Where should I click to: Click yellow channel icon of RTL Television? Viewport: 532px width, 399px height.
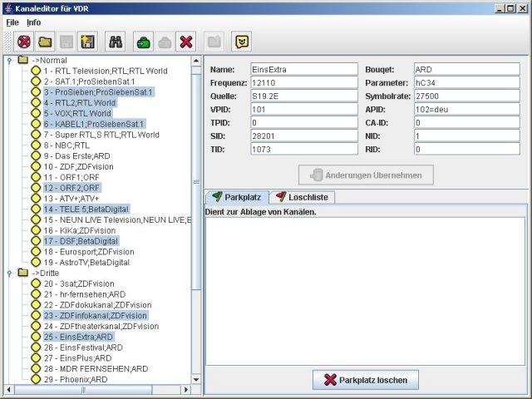coord(36,71)
